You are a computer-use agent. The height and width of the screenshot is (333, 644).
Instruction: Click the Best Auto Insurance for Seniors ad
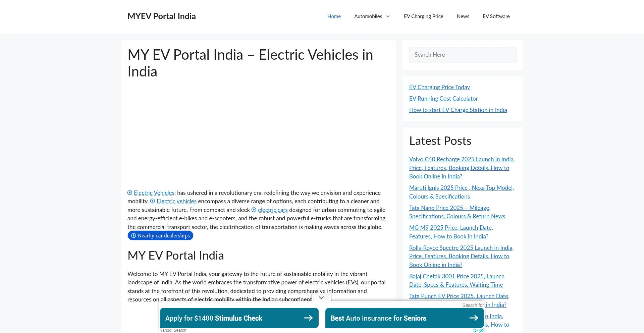(x=405, y=318)
